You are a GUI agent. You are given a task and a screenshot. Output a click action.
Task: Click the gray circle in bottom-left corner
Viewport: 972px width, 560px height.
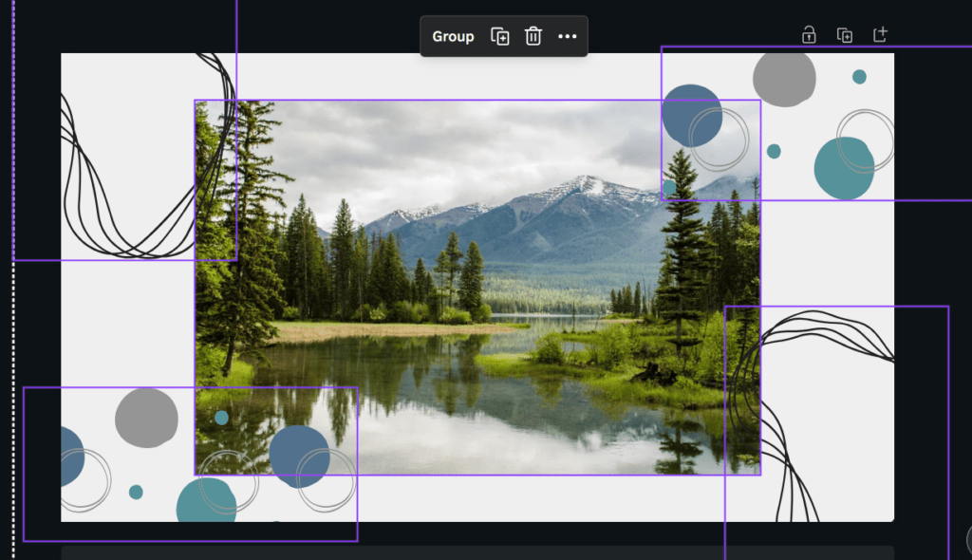146,418
